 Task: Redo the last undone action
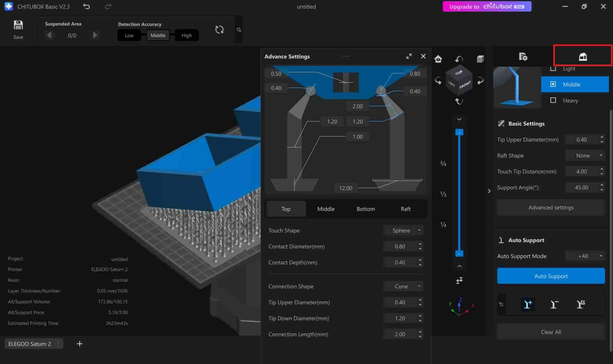tap(108, 6)
